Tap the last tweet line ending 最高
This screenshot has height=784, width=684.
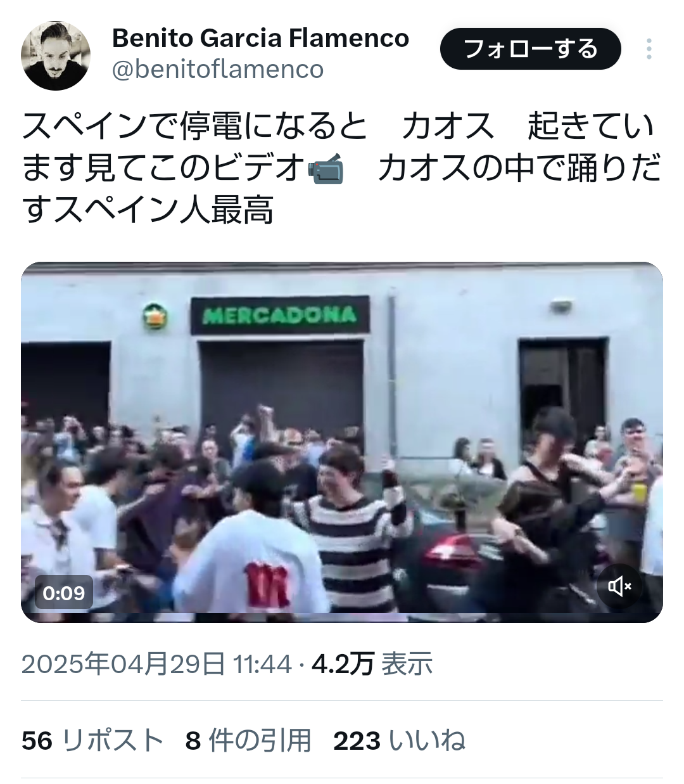point(148,210)
